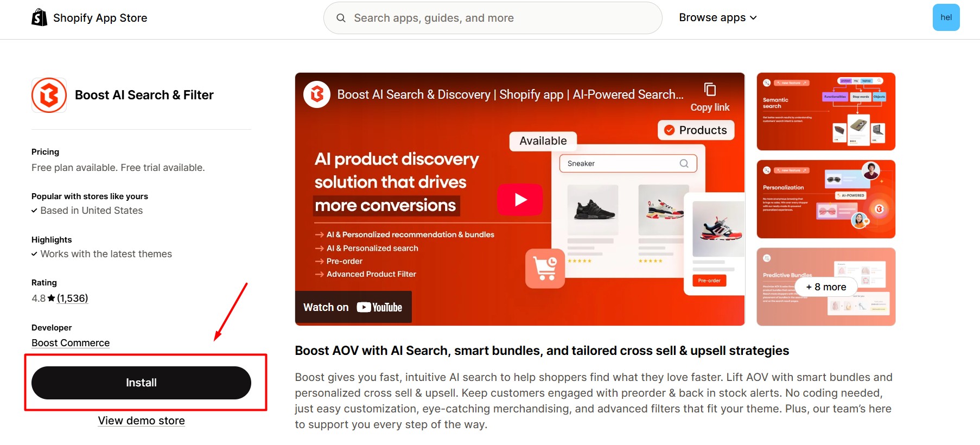Click the orange cart icon in video

(x=545, y=268)
